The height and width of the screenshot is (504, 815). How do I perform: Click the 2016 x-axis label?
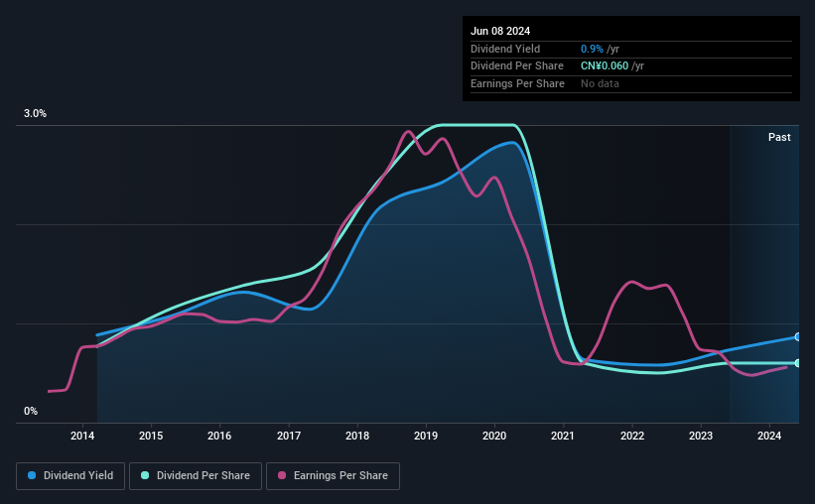[219, 436]
